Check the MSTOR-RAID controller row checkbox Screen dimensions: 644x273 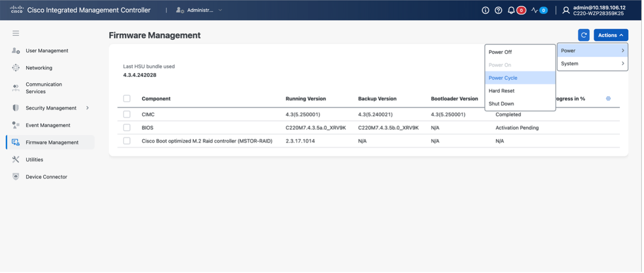pos(127,141)
